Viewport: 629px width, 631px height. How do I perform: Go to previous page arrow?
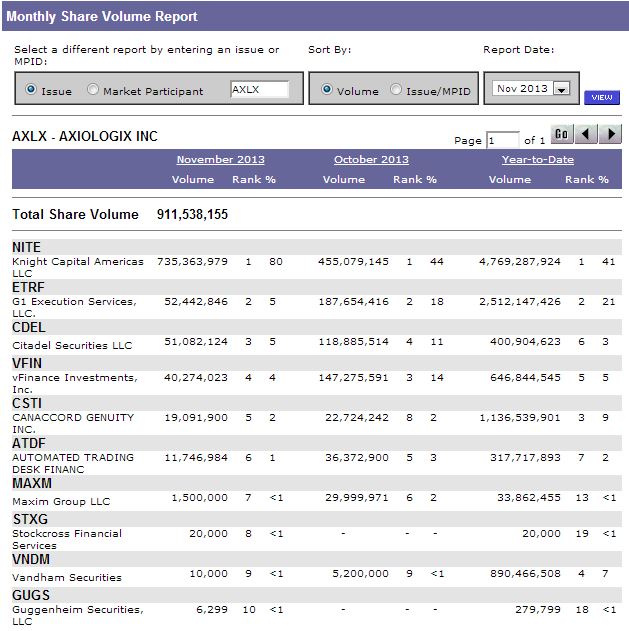tap(586, 134)
